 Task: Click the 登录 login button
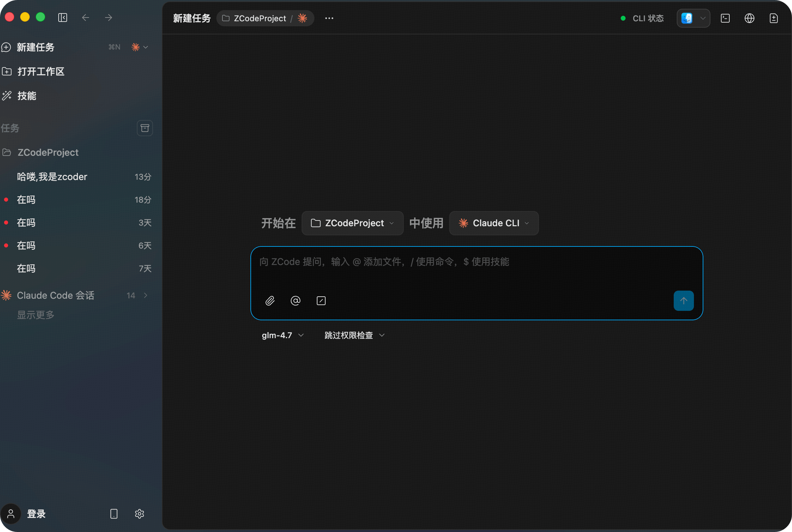pyautogui.click(x=36, y=514)
